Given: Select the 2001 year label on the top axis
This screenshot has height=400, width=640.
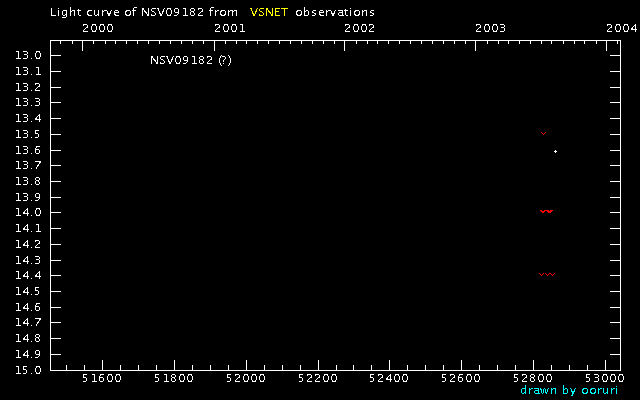Looking at the screenshot, I should 229,28.
